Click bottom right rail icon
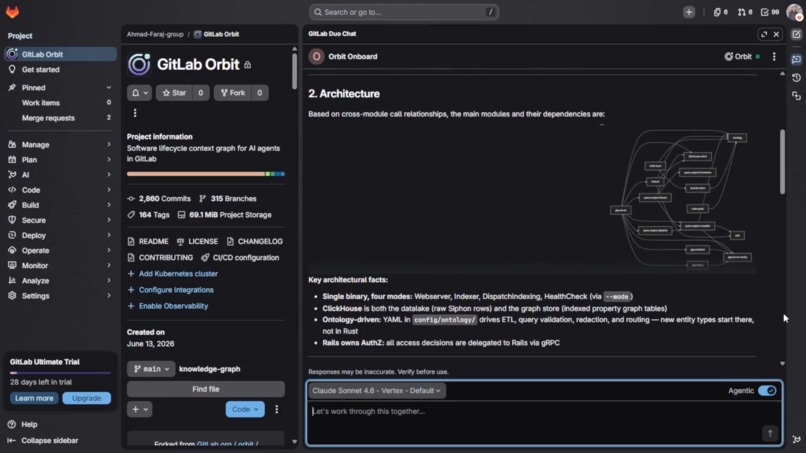Viewport: 806px width, 453px height. [x=796, y=439]
